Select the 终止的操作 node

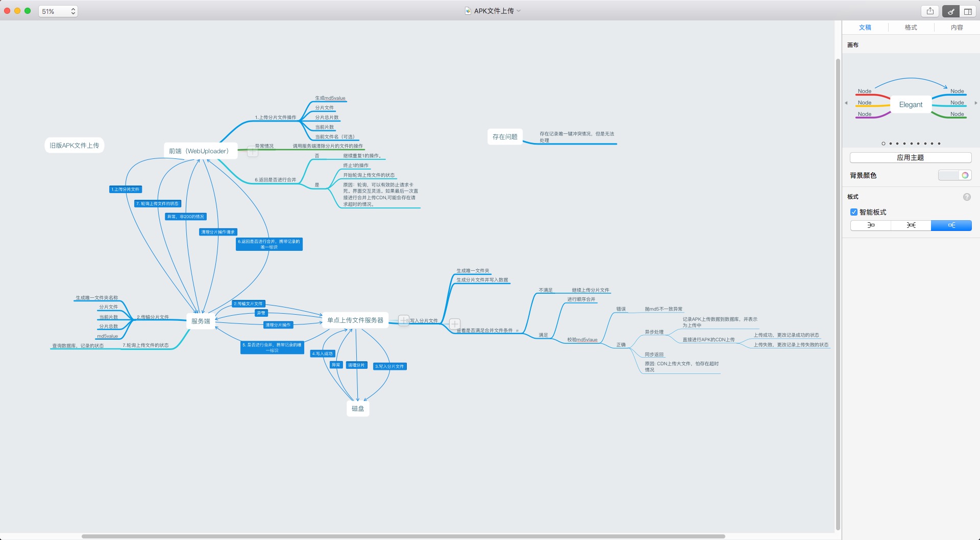(x=356, y=166)
